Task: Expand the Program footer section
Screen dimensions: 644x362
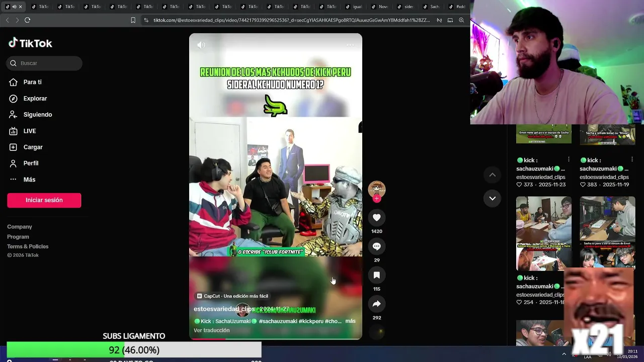Action: click(18, 237)
